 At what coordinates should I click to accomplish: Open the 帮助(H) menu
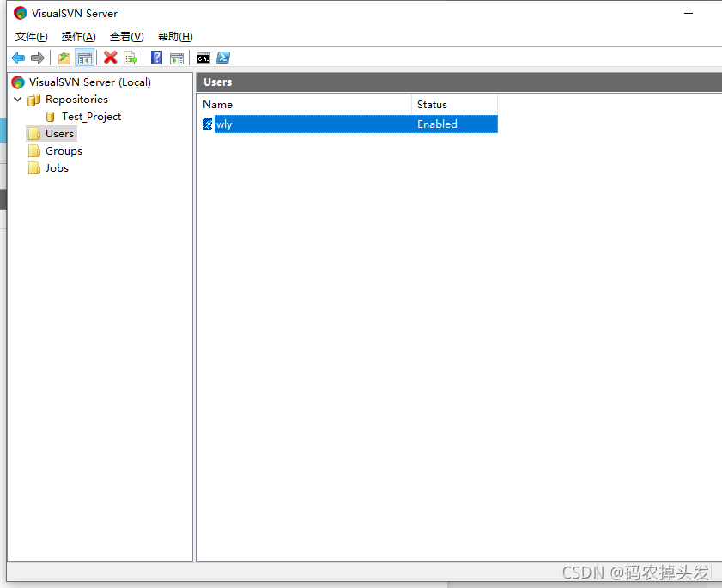[175, 37]
